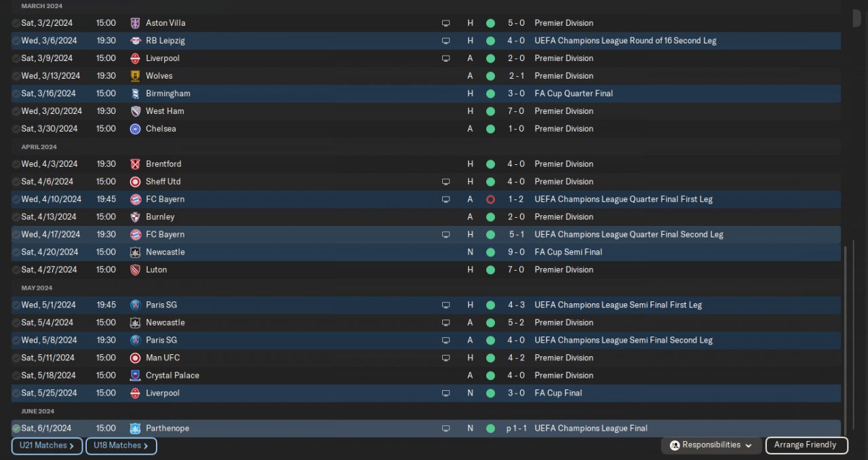Toggle the check mark on Crystal Palace row
The image size is (868, 460).
[16, 376]
